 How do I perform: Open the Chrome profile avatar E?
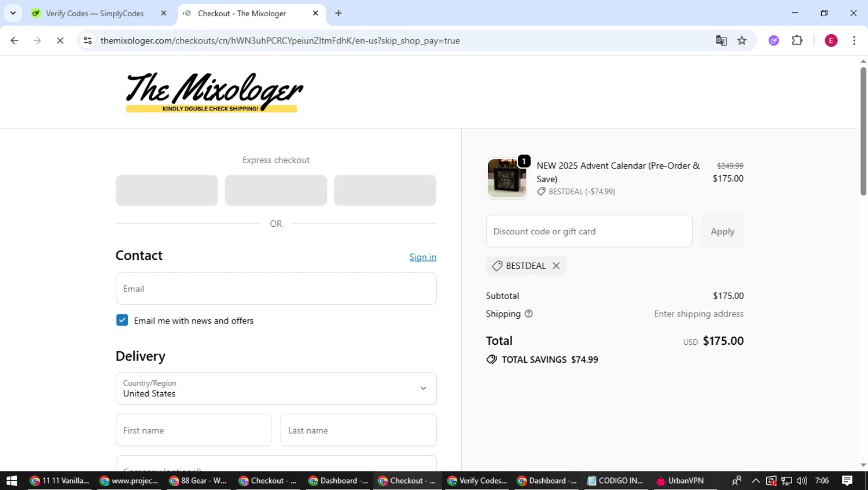pyautogui.click(x=831, y=40)
